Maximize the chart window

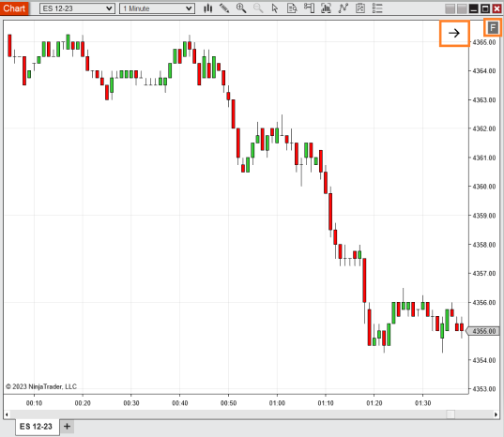[x=485, y=8]
